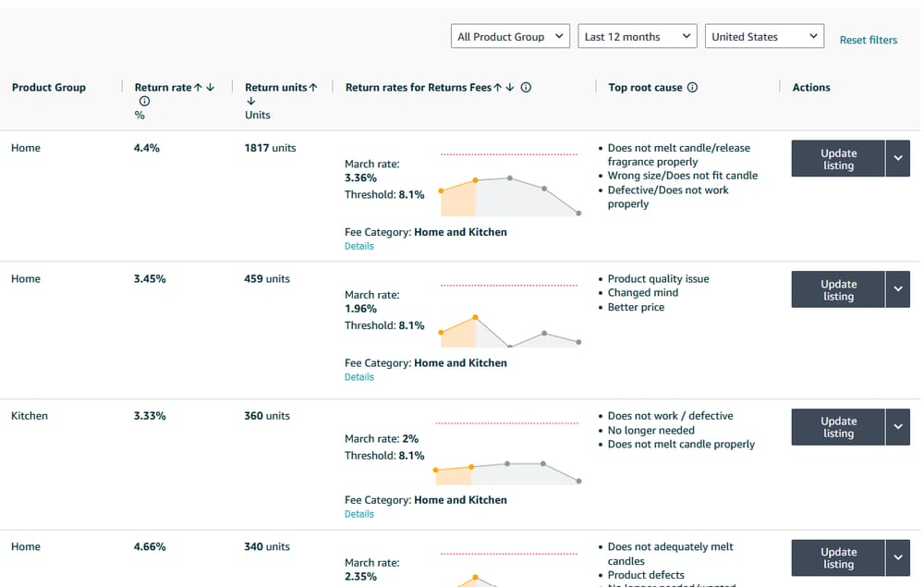
Task: Click 'Wrong size/Does not fit candle' cause
Action: (683, 176)
